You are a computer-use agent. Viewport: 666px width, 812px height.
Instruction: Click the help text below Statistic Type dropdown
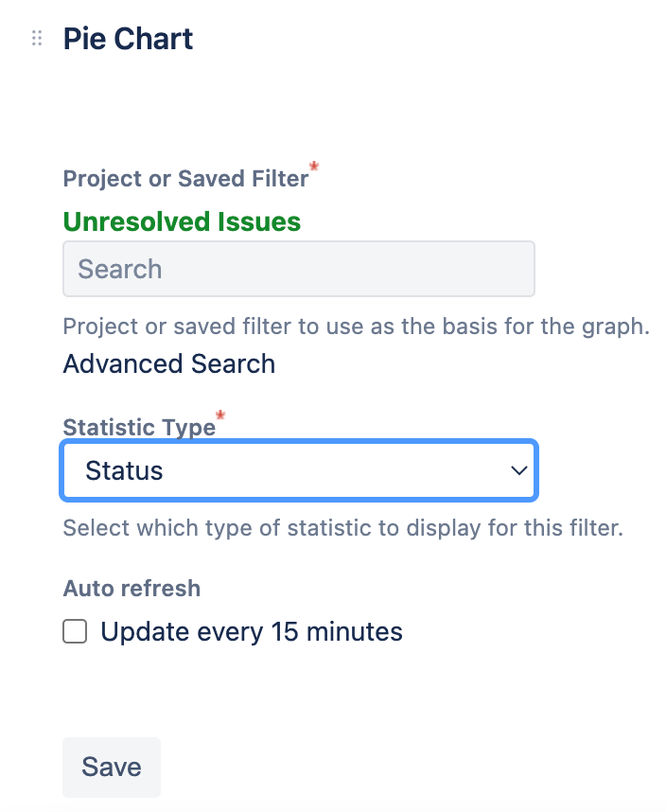pyautogui.click(x=342, y=527)
